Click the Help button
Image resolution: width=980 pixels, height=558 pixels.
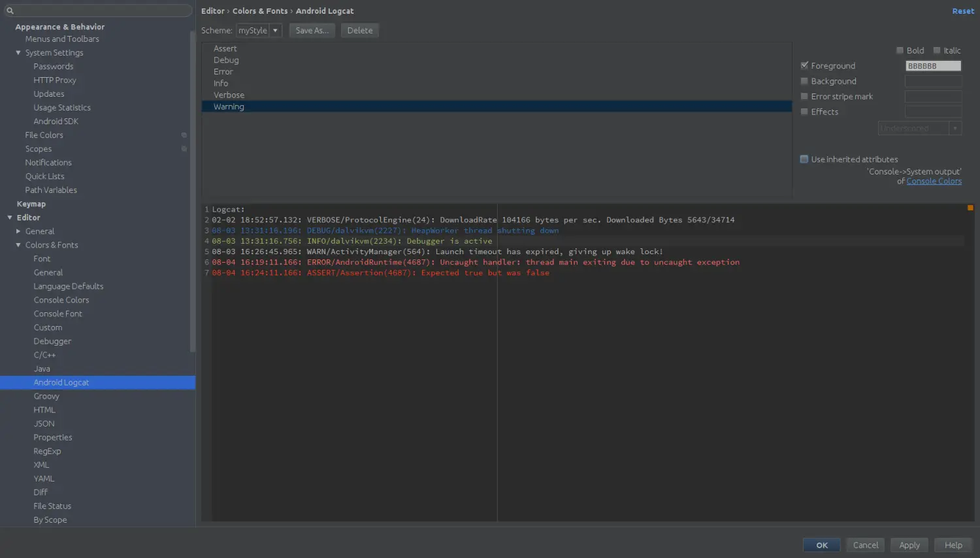point(953,545)
